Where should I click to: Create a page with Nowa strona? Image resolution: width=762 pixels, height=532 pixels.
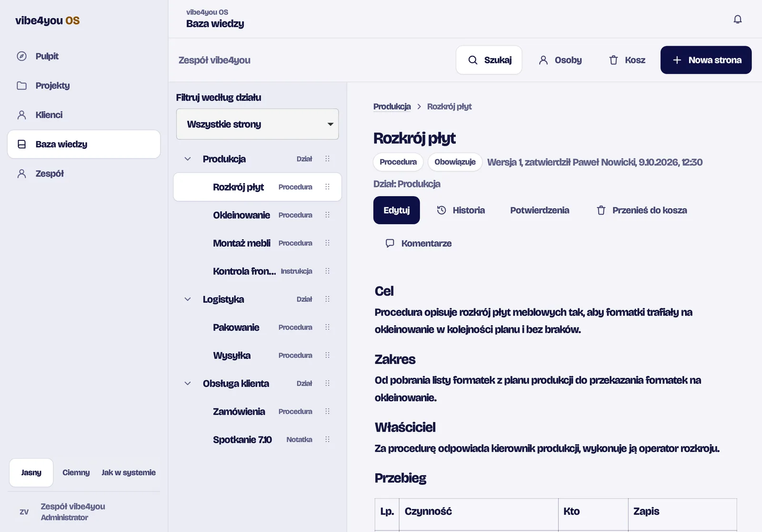tap(706, 60)
